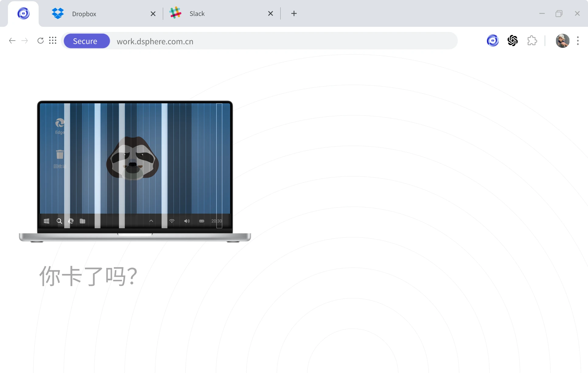Open a new tab with plus button
Image resolution: width=588 pixels, height=373 pixels.
pyautogui.click(x=294, y=14)
